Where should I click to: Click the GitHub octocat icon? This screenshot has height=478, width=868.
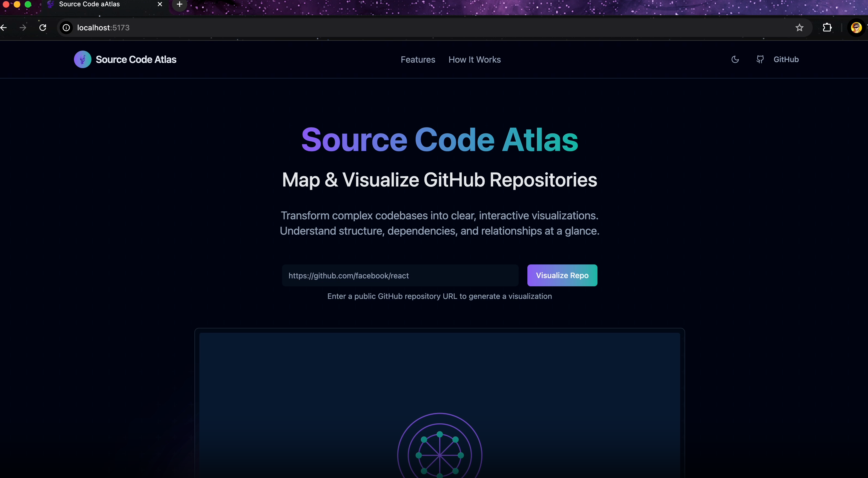click(x=760, y=60)
